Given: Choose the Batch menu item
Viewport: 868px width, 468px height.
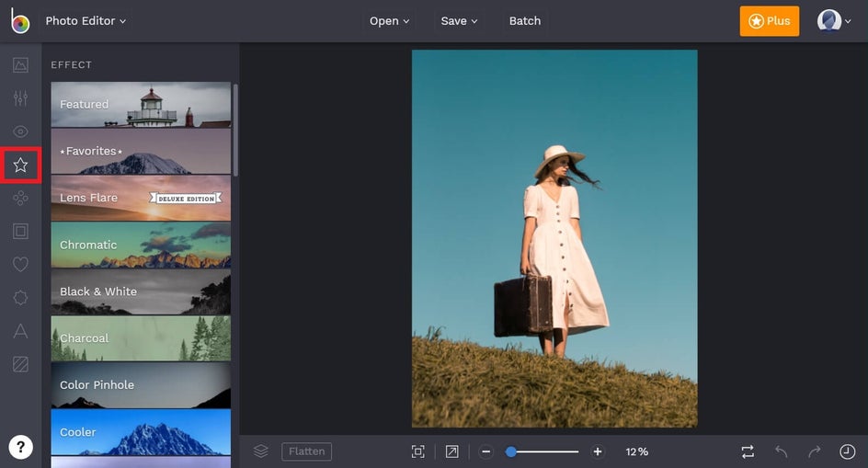Looking at the screenshot, I should [525, 20].
